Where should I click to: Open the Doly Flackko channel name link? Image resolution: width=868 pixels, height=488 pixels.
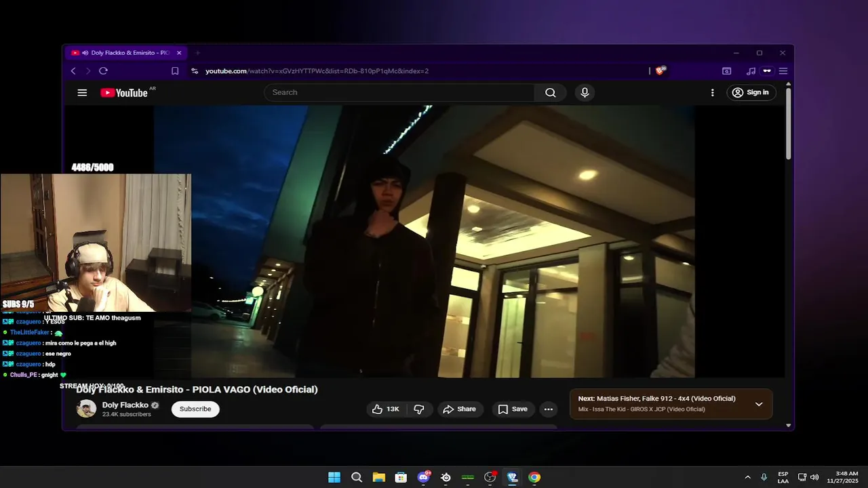coord(125,405)
